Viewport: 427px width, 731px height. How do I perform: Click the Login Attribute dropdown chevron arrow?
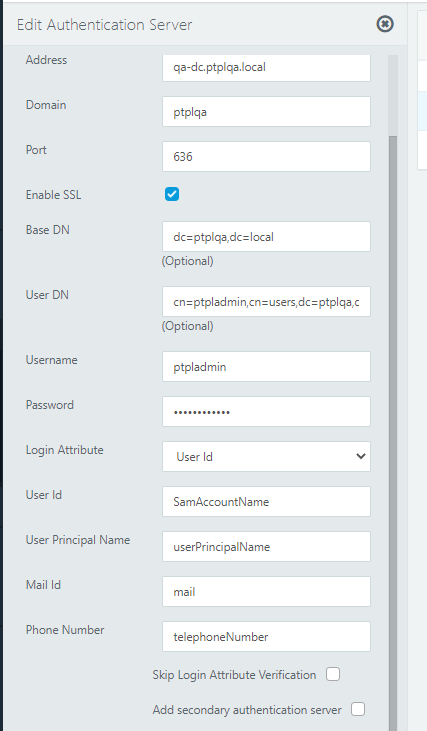360,456
